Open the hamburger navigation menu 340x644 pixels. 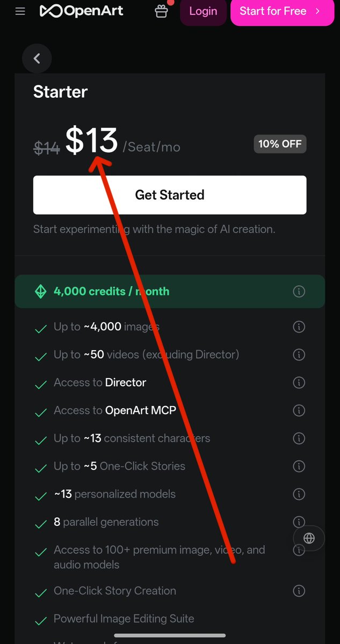20,11
